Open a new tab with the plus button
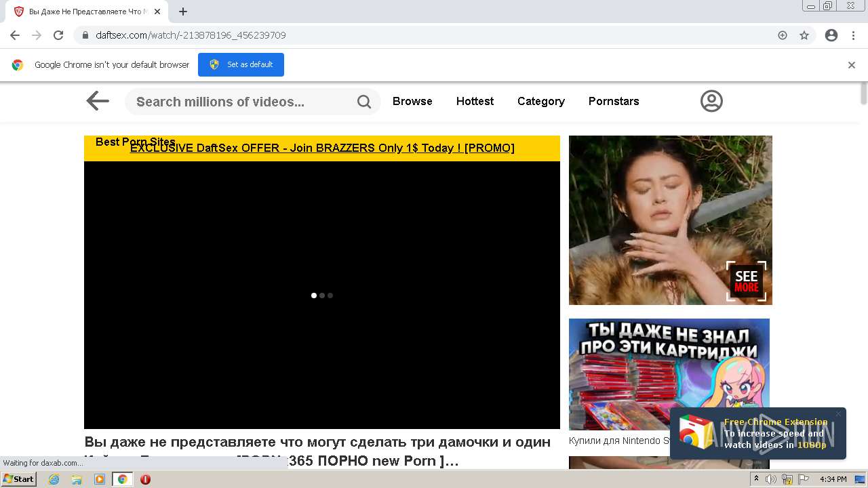 (x=183, y=12)
